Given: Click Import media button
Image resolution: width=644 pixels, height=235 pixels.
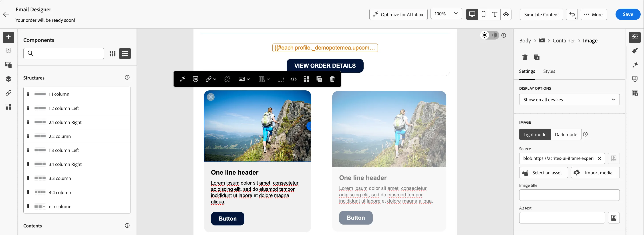Looking at the screenshot, I should (595, 173).
